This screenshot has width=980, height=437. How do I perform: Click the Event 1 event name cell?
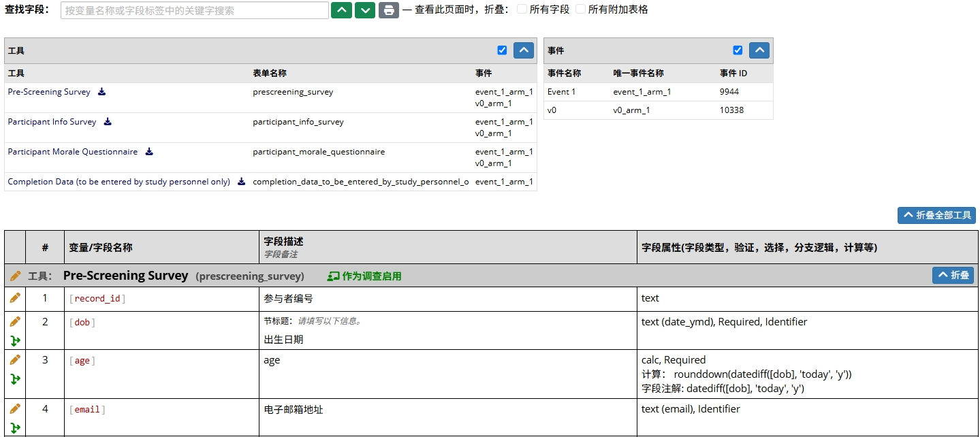click(x=562, y=92)
